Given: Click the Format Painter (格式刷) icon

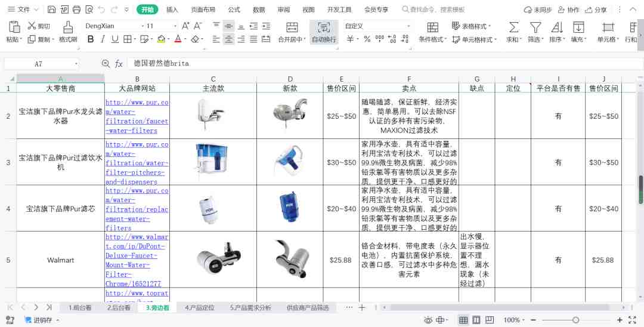Looking at the screenshot, I should point(68,27).
